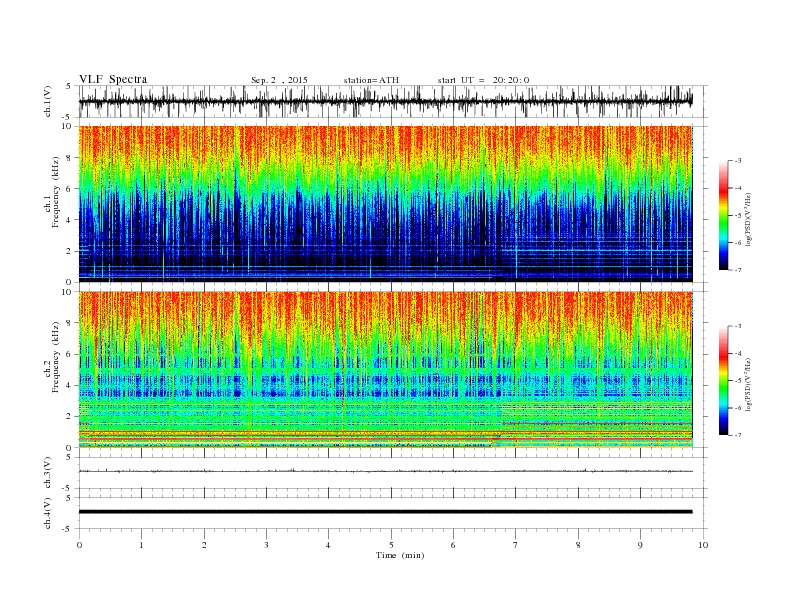Click time axis tick label "3"
The image size is (792, 612).
tap(266, 545)
